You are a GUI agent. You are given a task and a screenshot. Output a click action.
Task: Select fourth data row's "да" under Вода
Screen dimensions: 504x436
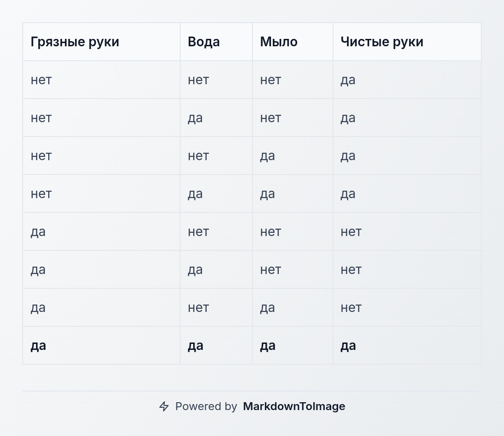point(195,194)
